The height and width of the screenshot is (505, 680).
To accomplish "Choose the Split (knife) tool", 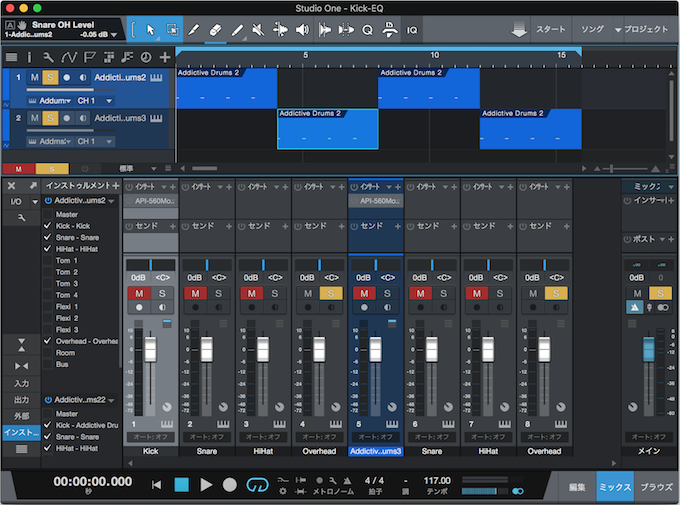I will tap(193, 30).
